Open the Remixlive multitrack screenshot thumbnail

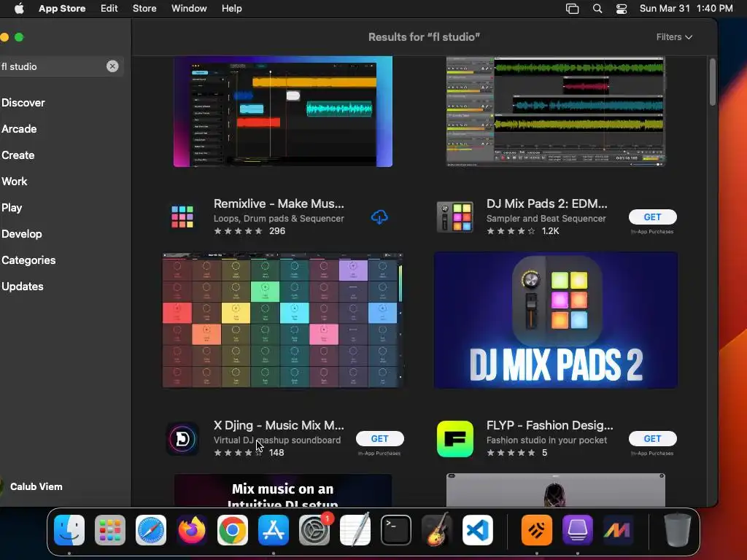point(283,112)
